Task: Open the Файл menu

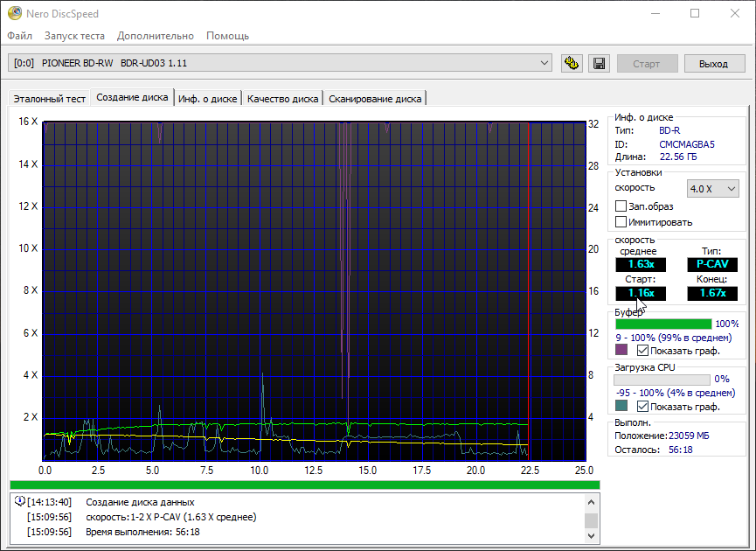Action: (20, 36)
